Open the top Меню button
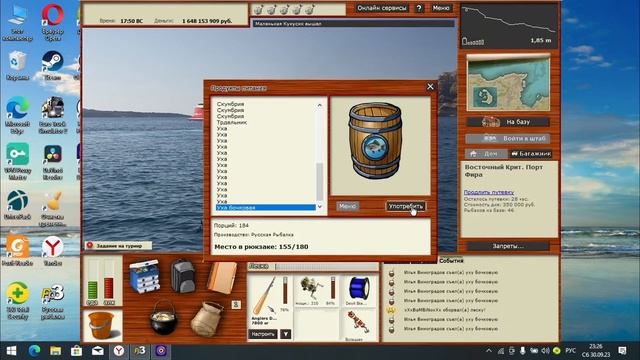The width and height of the screenshot is (640, 360). pyautogui.click(x=441, y=8)
